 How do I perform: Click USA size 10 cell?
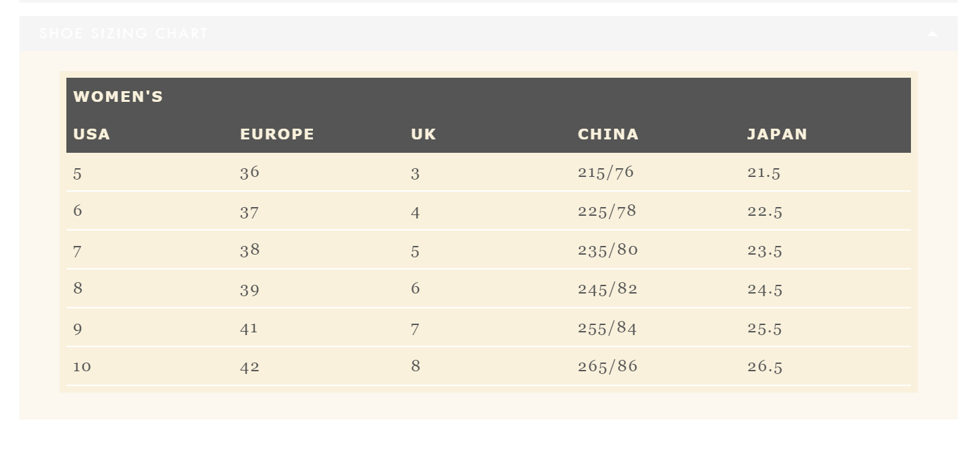82,367
